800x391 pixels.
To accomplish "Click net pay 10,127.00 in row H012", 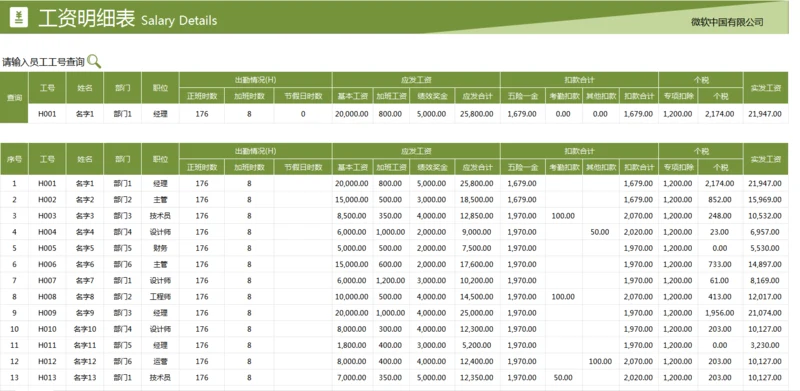I will coord(765,361).
